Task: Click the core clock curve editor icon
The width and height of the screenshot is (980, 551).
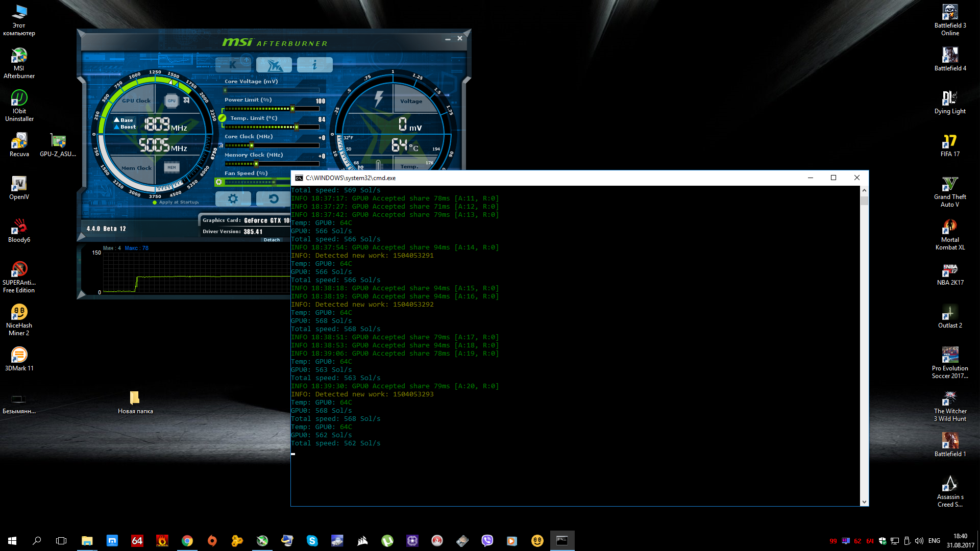Action: coord(220,145)
